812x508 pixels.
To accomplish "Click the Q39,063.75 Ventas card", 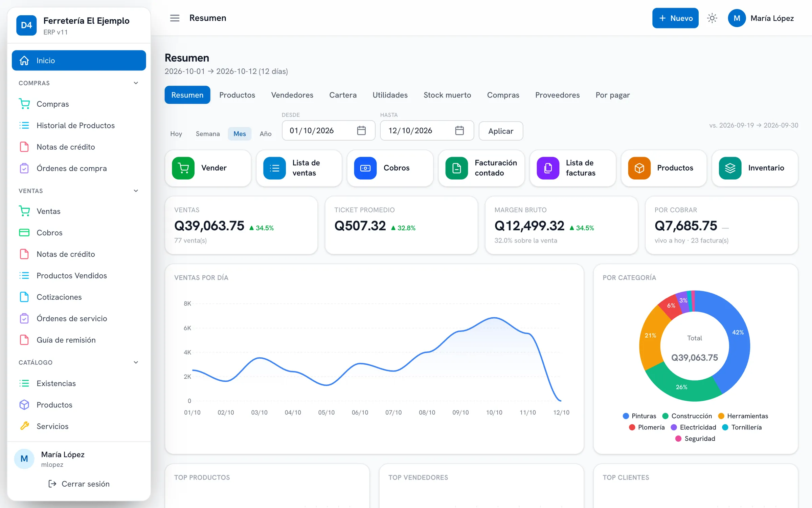I will [x=241, y=225].
